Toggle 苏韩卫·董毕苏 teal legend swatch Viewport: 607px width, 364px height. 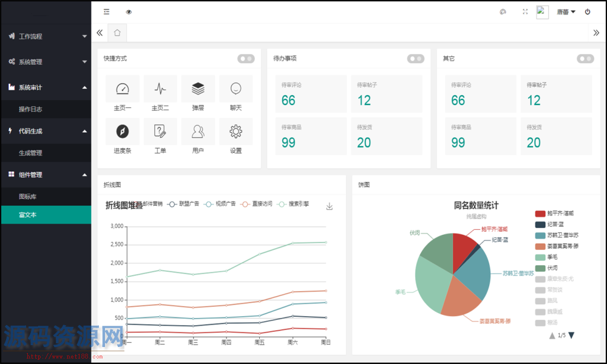[x=540, y=235]
